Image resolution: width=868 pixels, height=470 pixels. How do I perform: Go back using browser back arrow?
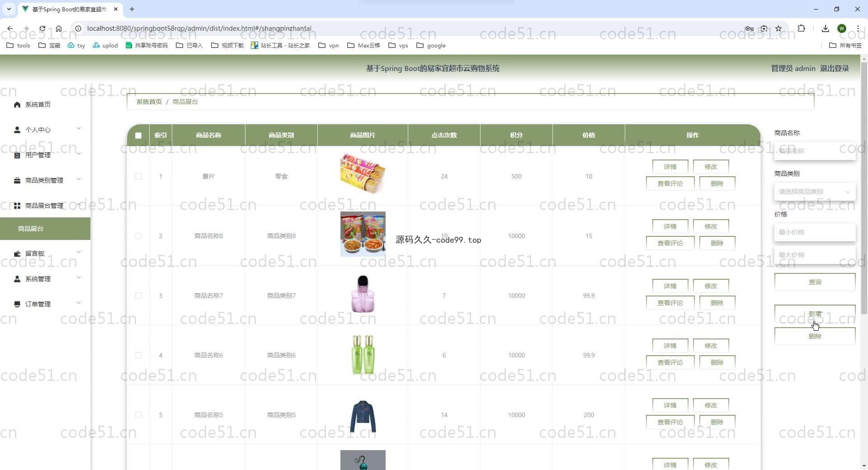(10, 28)
